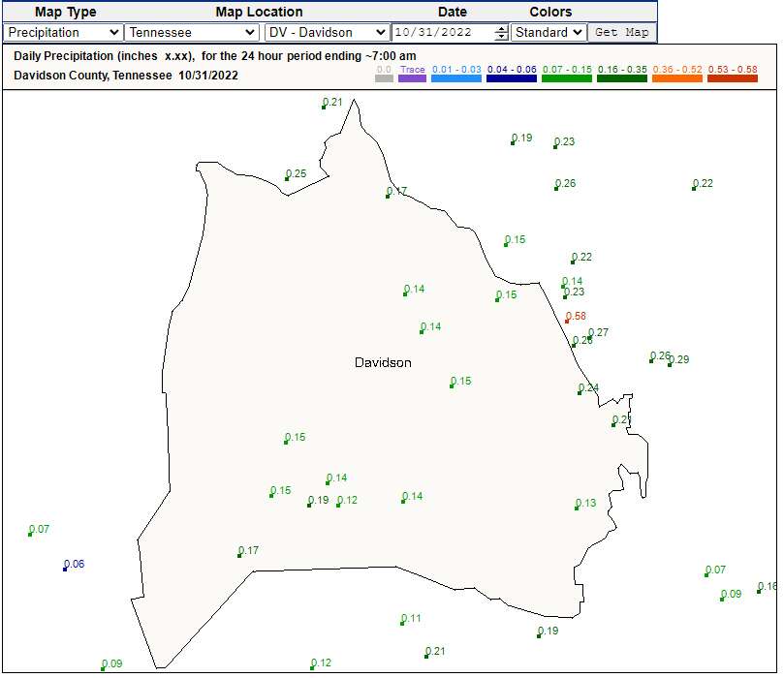
Task: Select the 0.27 station marker
Action: (x=590, y=338)
